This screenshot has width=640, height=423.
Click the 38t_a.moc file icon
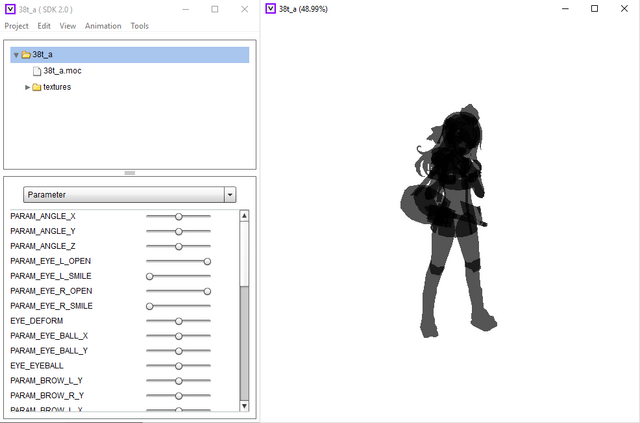click(x=37, y=71)
